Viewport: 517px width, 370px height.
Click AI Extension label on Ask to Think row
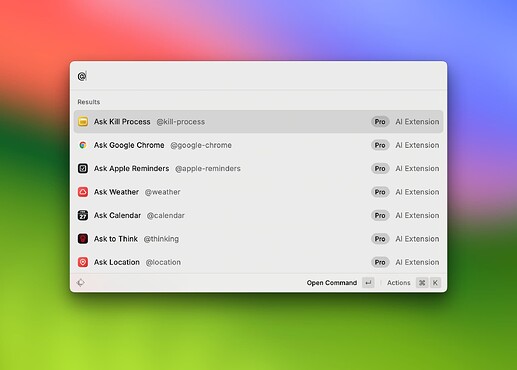tap(417, 239)
